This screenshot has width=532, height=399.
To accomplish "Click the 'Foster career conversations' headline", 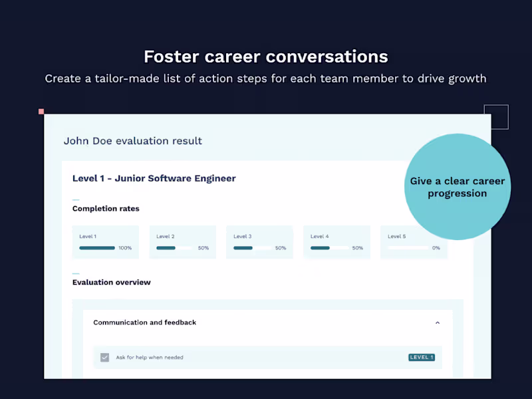I will [265, 57].
